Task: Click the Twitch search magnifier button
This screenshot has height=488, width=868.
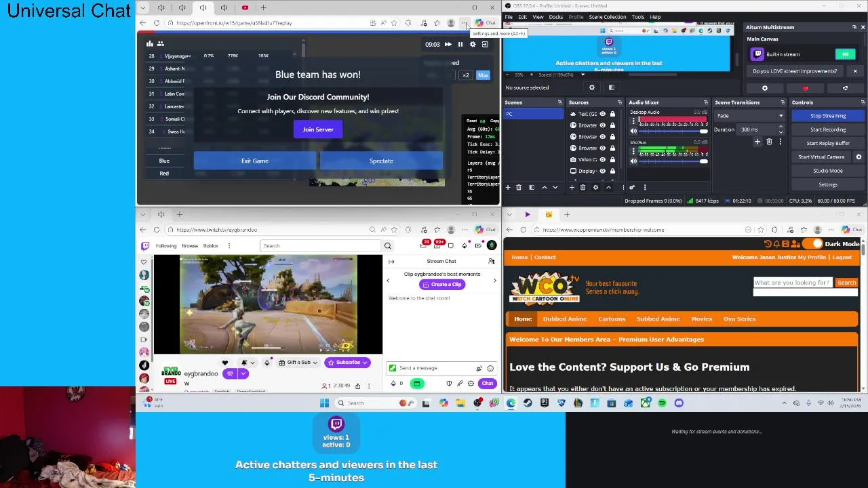Action: click(388, 245)
